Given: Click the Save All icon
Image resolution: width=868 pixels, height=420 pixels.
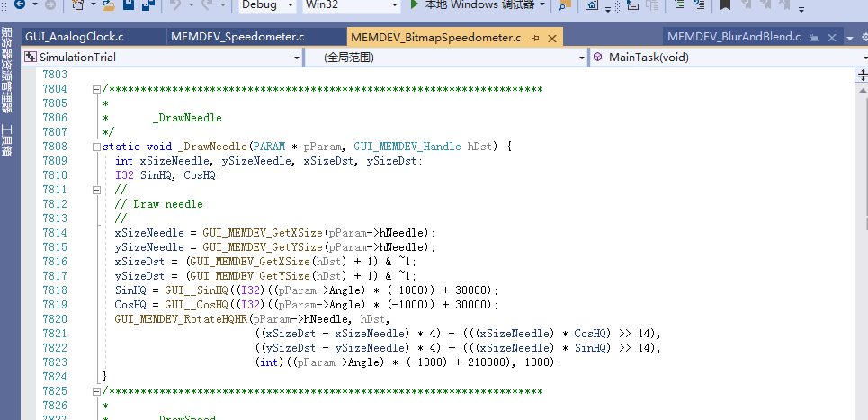Looking at the screenshot, I should click(148, 4).
